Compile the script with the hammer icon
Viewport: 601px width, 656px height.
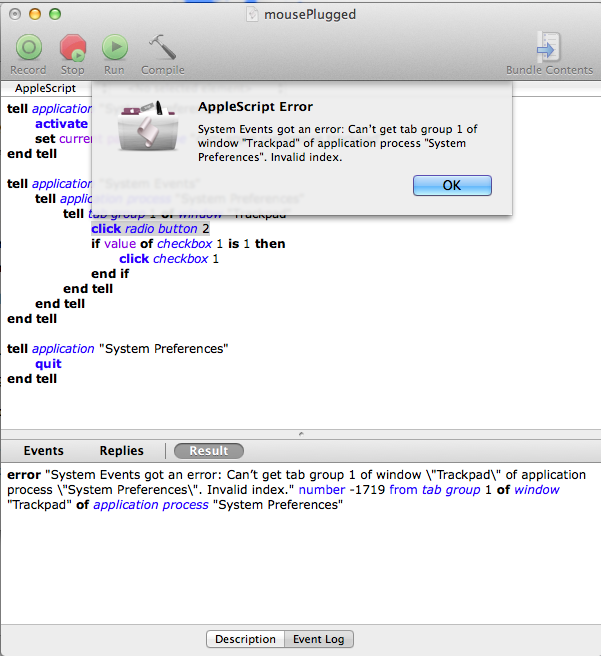(x=163, y=47)
